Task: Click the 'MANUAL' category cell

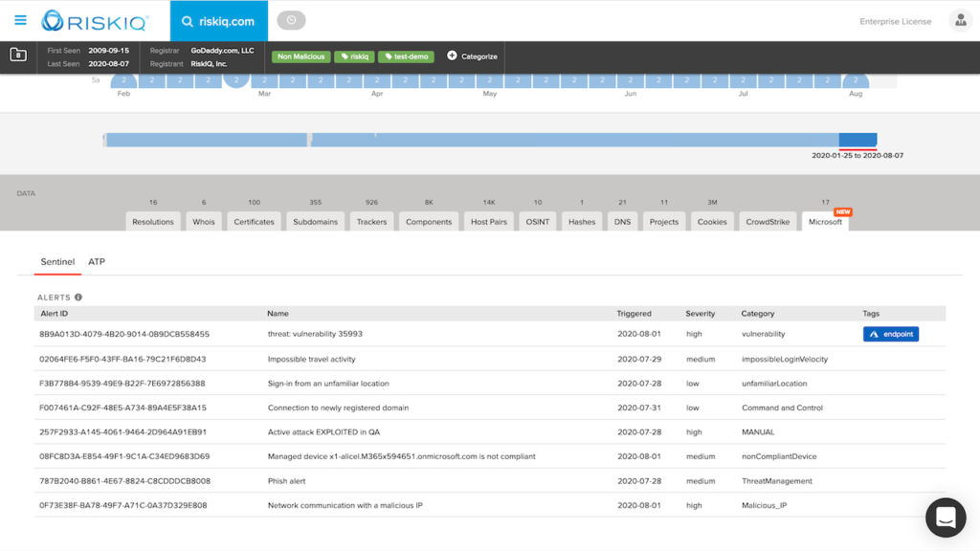Action: pyautogui.click(x=758, y=432)
